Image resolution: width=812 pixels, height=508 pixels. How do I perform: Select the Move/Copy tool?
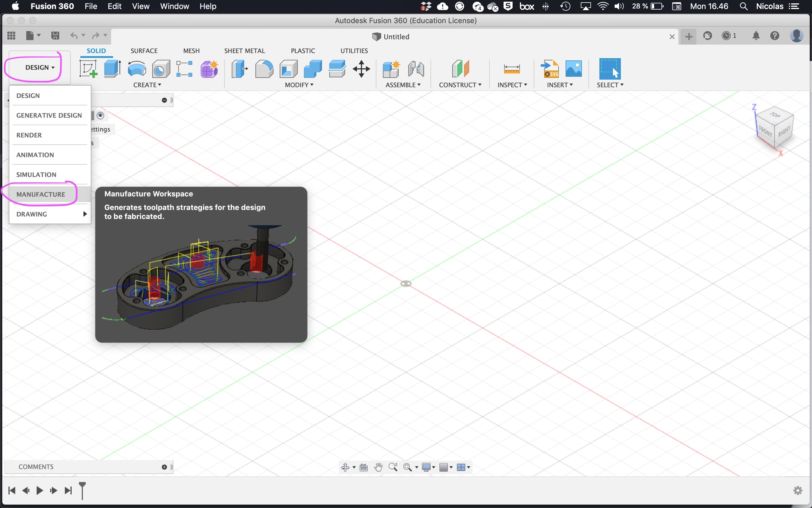click(x=361, y=69)
